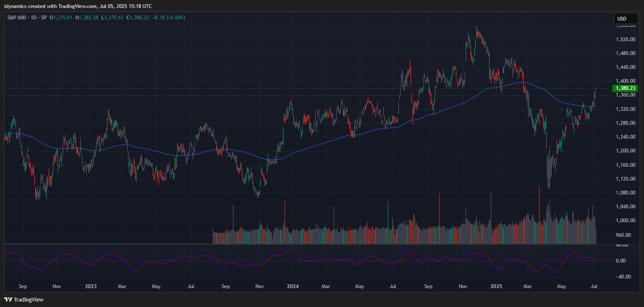Click the high value H1,382.58 in legend
The width and height of the screenshot is (644, 307).
tap(87, 18)
